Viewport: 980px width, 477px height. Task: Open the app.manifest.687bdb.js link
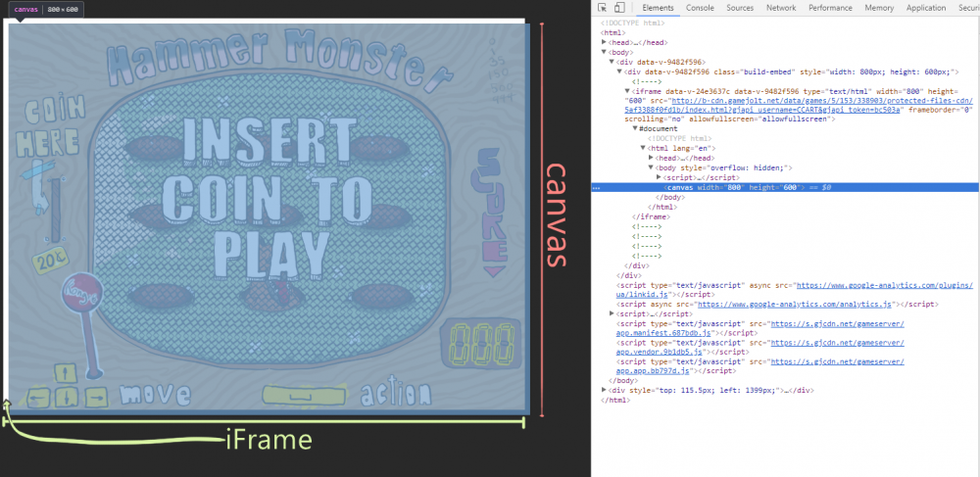(760, 328)
